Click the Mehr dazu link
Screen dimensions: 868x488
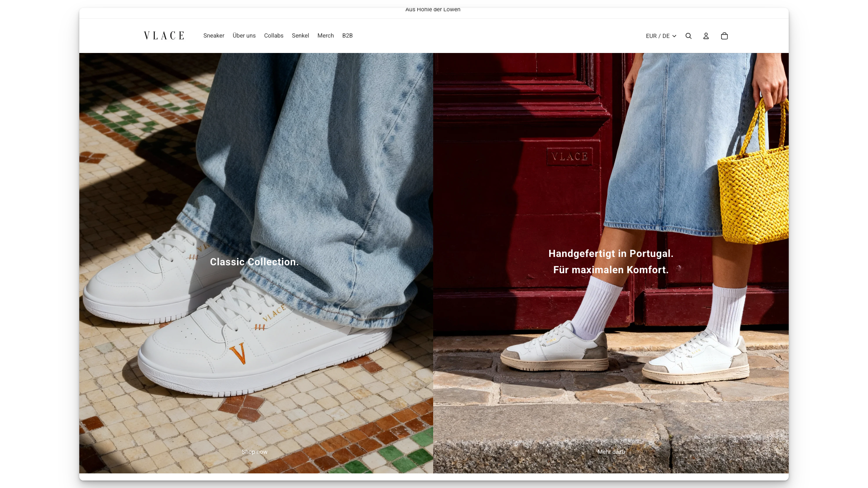[x=611, y=452]
